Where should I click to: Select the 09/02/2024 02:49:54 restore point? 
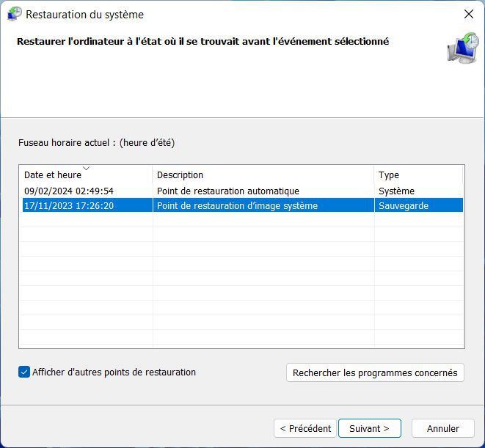(243, 191)
